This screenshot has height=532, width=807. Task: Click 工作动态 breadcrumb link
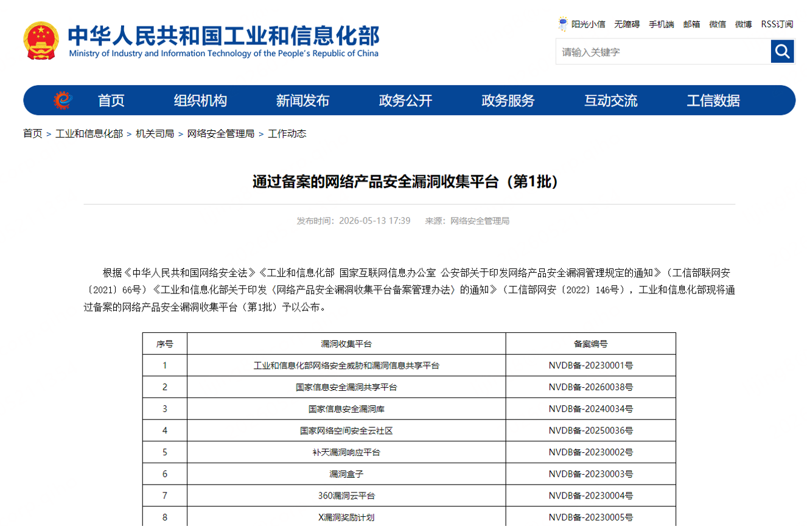(x=287, y=133)
